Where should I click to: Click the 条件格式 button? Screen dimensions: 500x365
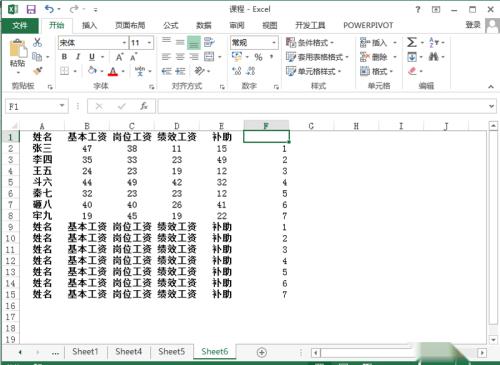[x=310, y=42]
